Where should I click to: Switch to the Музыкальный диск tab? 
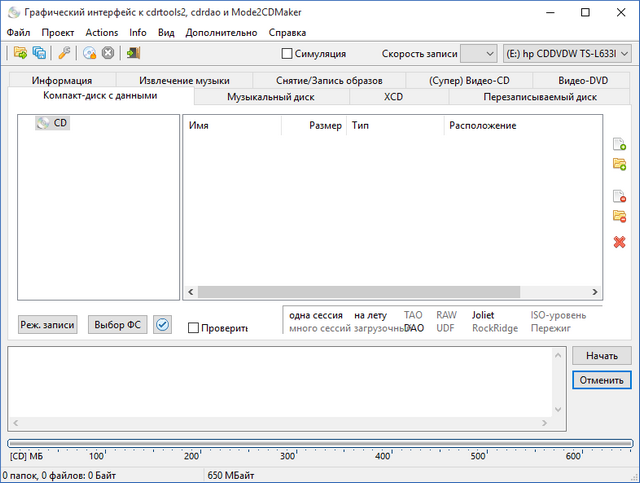pos(270,97)
